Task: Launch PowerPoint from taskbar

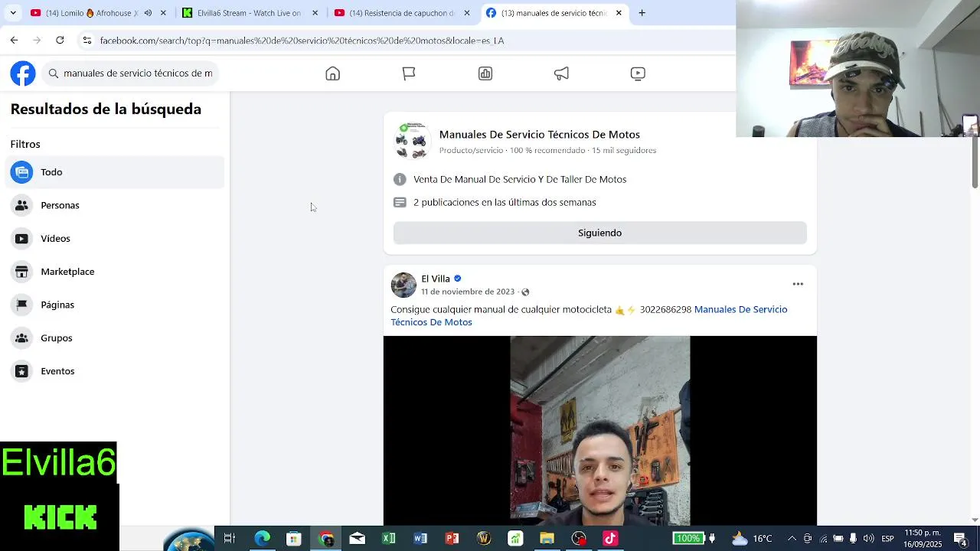Action: point(452,539)
